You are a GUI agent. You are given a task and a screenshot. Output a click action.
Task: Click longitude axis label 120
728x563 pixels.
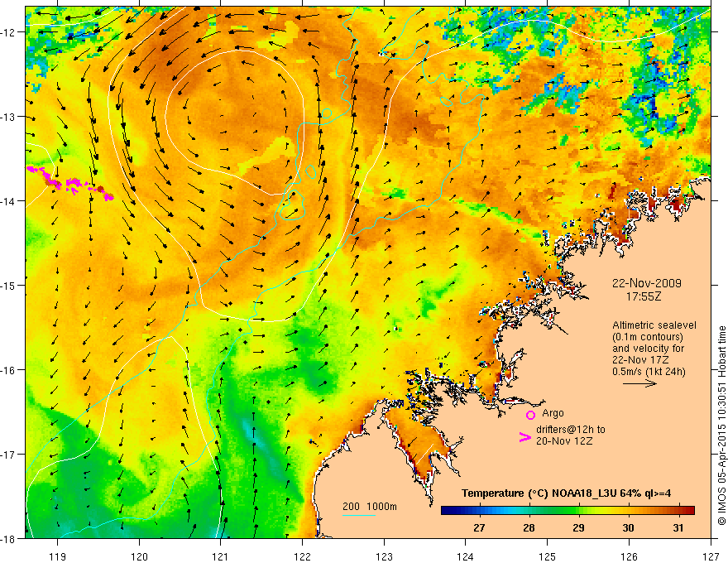tap(139, 556)
